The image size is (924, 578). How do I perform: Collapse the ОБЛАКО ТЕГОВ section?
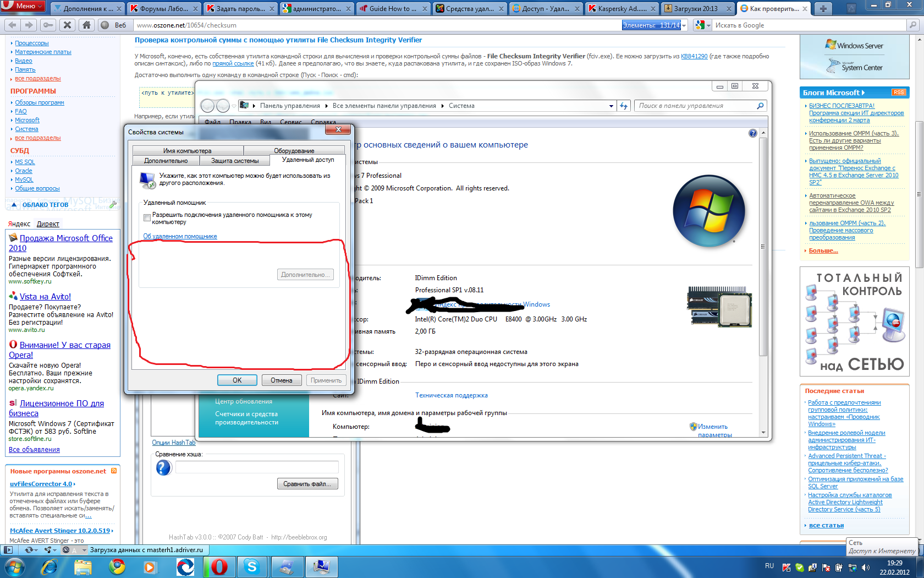coord(14,205)
